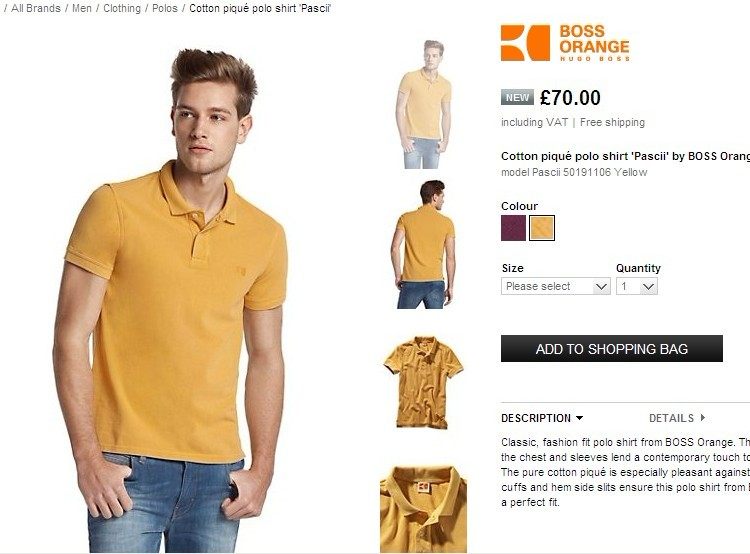View flat-lay polo shirt thumbnail
The width and height of the screenshot is (750, 554).
coord(423,382)
